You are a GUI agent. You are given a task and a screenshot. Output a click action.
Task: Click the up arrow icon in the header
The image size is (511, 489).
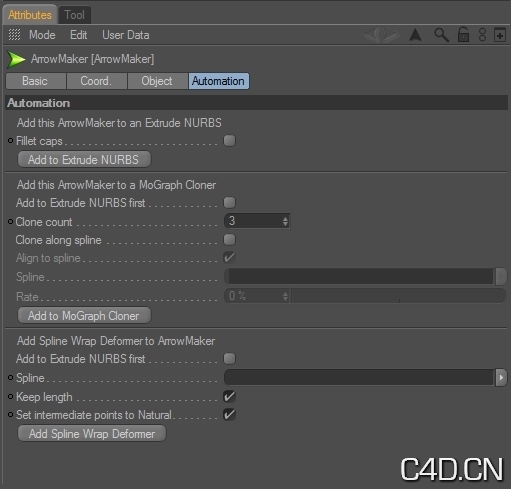coord(415,35)
